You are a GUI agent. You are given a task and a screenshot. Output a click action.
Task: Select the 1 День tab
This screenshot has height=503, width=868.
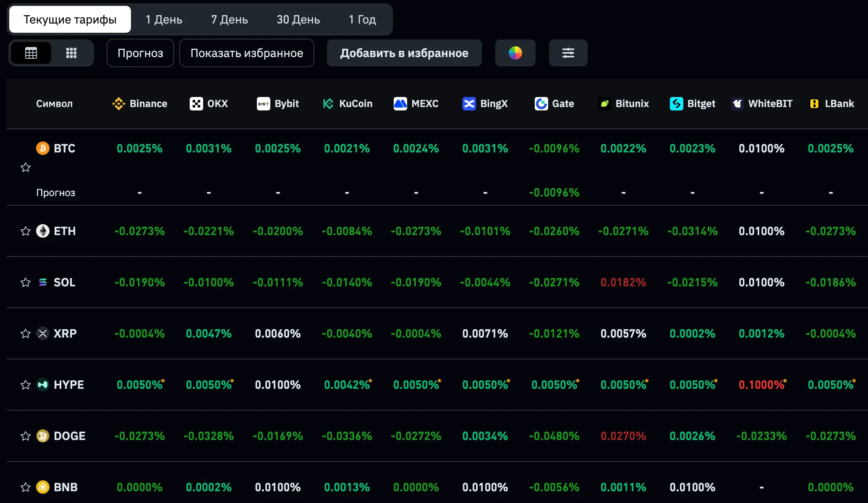click(x=164, y=19)
